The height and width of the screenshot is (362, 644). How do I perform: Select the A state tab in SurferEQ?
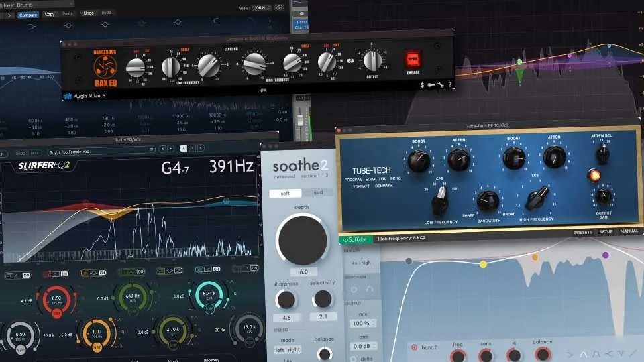click(183, 149)
